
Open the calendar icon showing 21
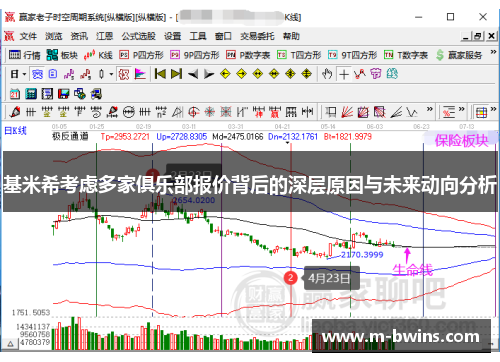tap(14, 94)
